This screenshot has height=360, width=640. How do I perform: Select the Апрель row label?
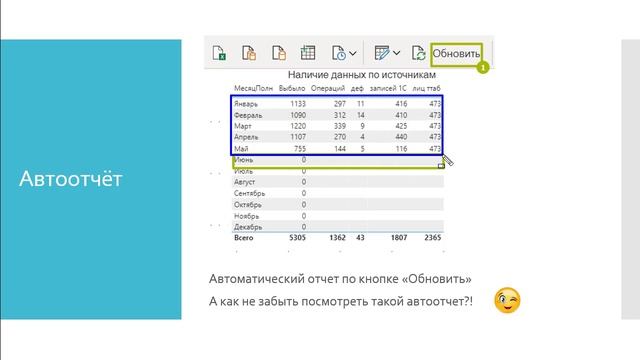[246, 137]
